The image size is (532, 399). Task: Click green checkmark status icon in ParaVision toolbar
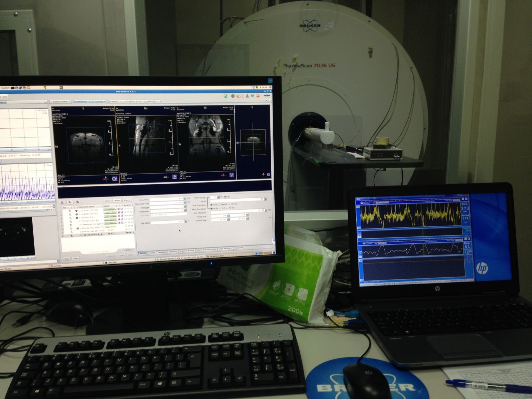tap(225, 96)
